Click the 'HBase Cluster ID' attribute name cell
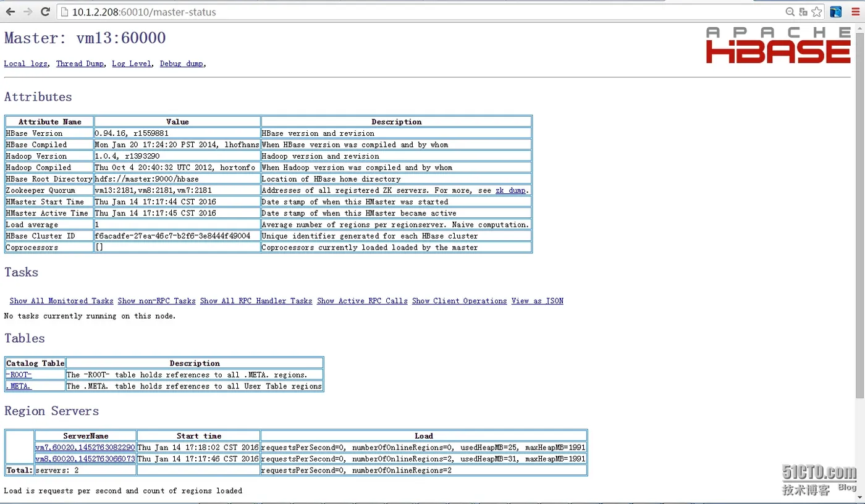This screenshot has height=504, width=865. point(49,236)
